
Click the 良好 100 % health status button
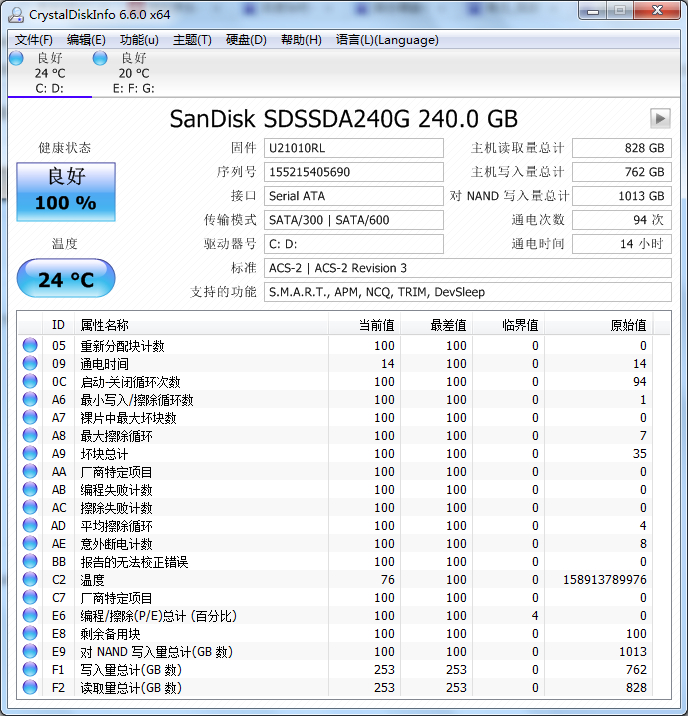tap(66, 192)
